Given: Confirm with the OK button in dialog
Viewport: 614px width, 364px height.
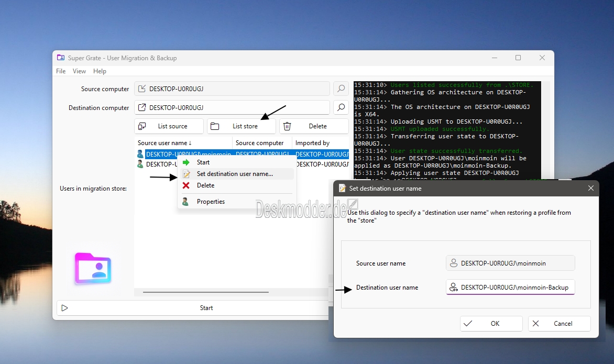Looking at the screenshot, I should point(491,323).
